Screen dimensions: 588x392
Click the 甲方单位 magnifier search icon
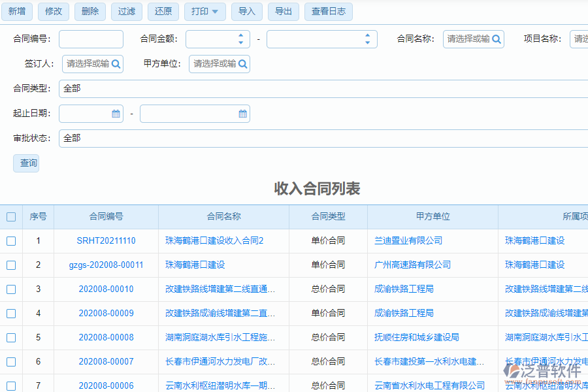[x=242, y=64]
